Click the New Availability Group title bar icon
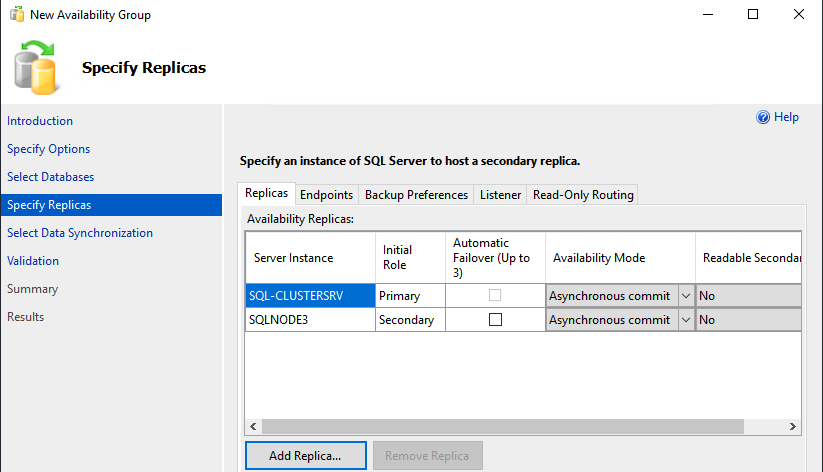This screenshot has height=472, width=823. 17,14
